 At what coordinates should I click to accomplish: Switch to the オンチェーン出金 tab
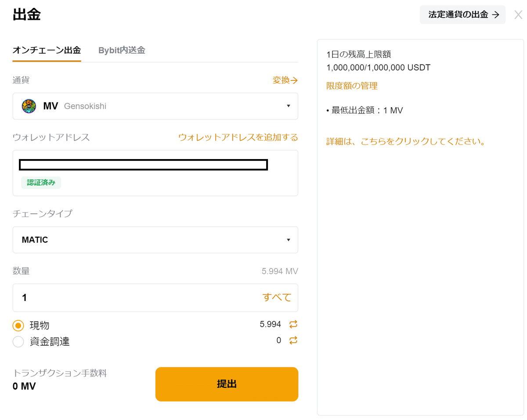coord(47,50)
